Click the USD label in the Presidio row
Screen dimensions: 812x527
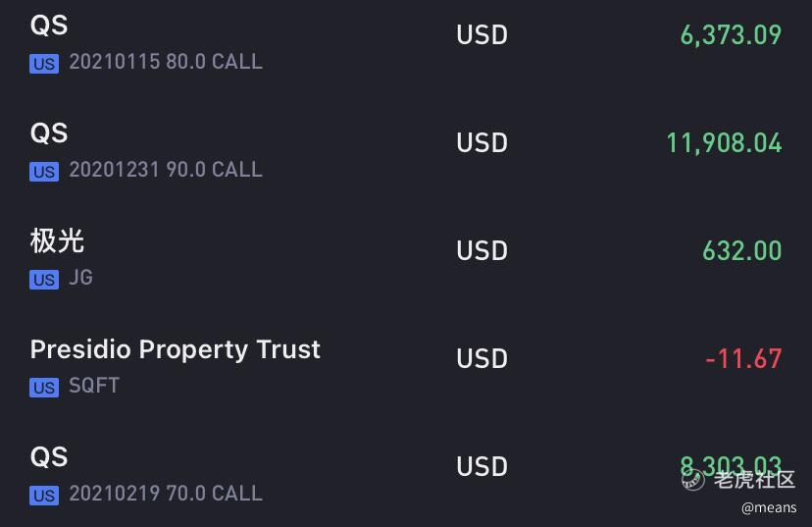click(482, 358)
